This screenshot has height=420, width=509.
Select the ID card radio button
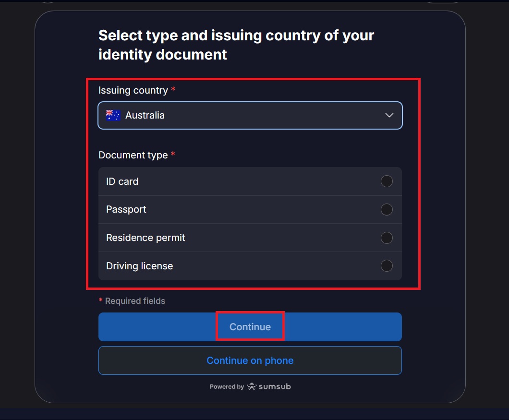[387, 181]
